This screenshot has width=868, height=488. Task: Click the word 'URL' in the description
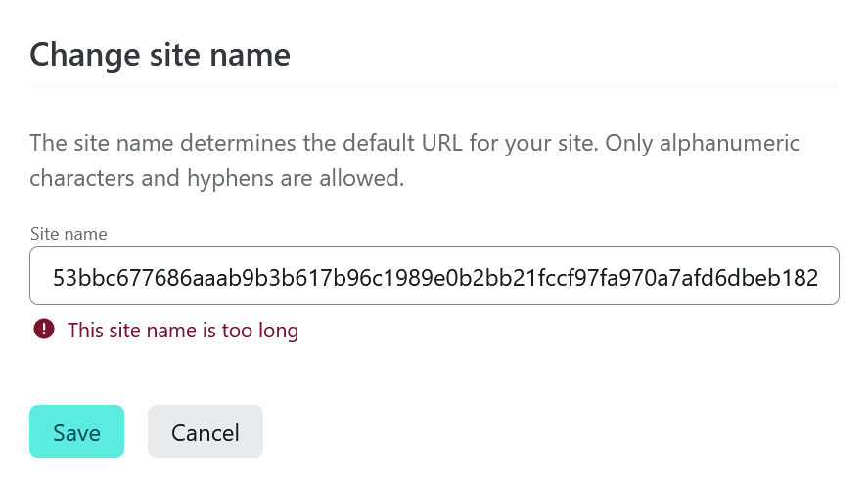click(441, 143)
